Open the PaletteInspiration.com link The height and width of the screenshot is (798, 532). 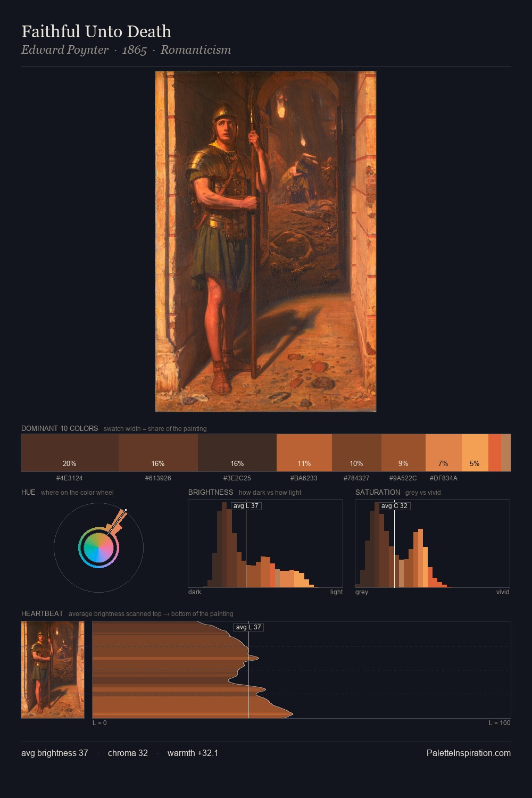pyautogui.click(x=469, y=753)
